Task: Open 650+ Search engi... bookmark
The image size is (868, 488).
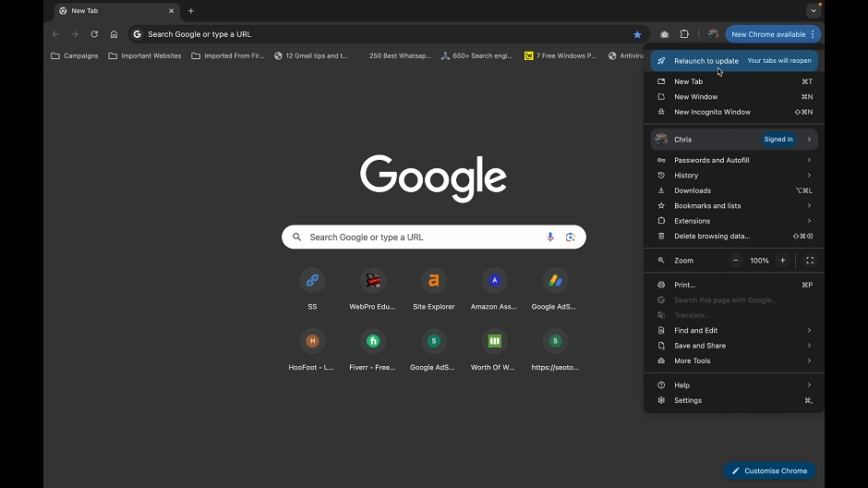Action: [x=477, y=56]
